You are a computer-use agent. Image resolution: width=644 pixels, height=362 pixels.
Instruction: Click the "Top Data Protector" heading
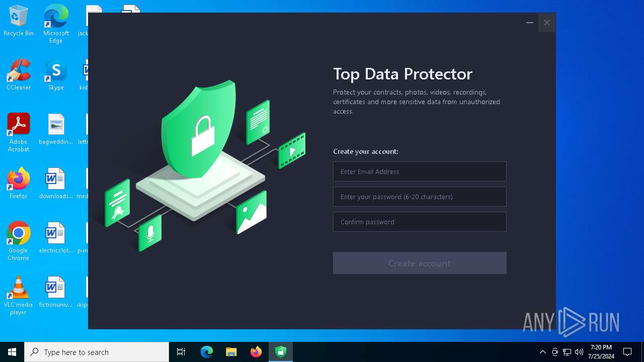[x=403, y=74]
